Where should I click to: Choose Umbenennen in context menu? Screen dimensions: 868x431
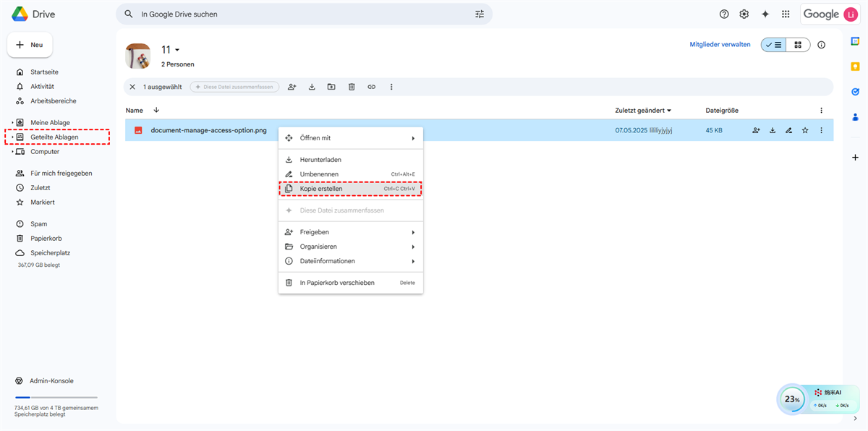pos(351,174)
